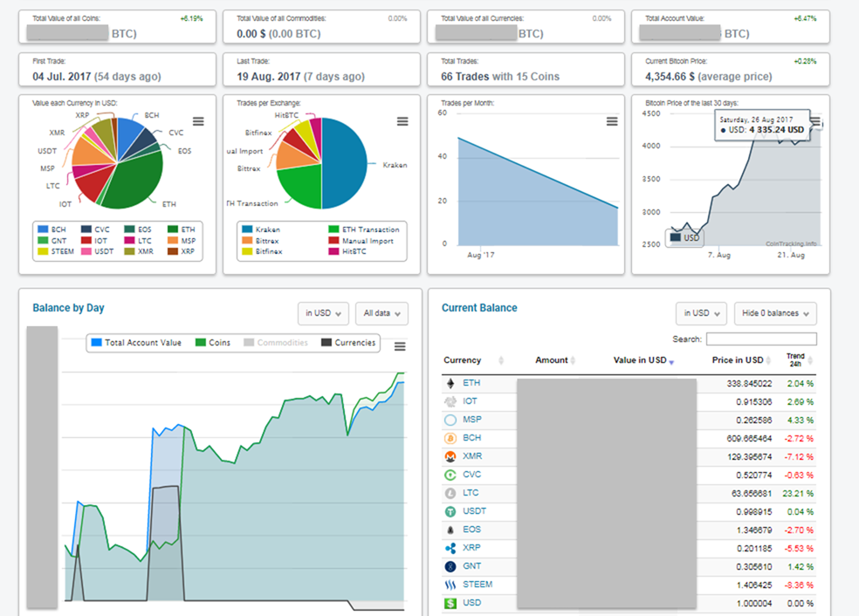
Task: Open the Value each Currency chart menu
Action: point(198,121)
